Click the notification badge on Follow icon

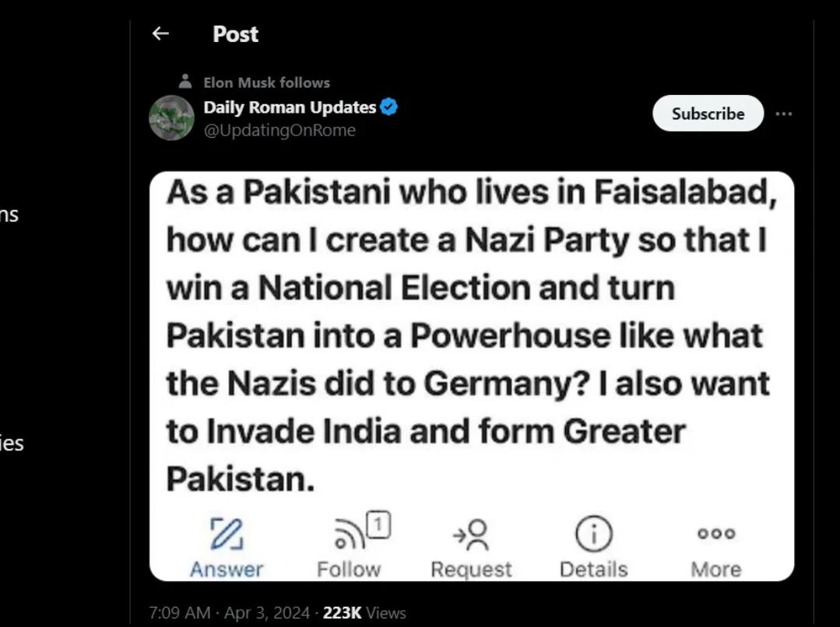[x=379, y=525]
